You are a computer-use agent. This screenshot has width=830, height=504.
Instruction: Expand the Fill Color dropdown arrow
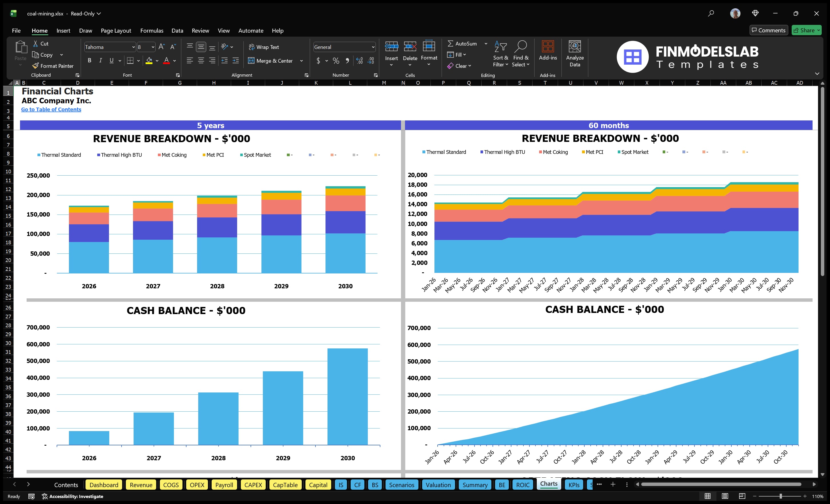tap(157, 61)
